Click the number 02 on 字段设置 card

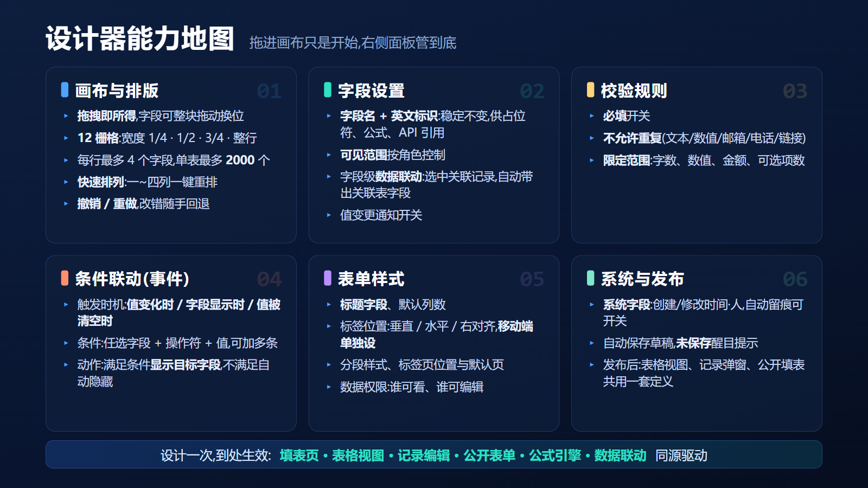click(532, 91)
